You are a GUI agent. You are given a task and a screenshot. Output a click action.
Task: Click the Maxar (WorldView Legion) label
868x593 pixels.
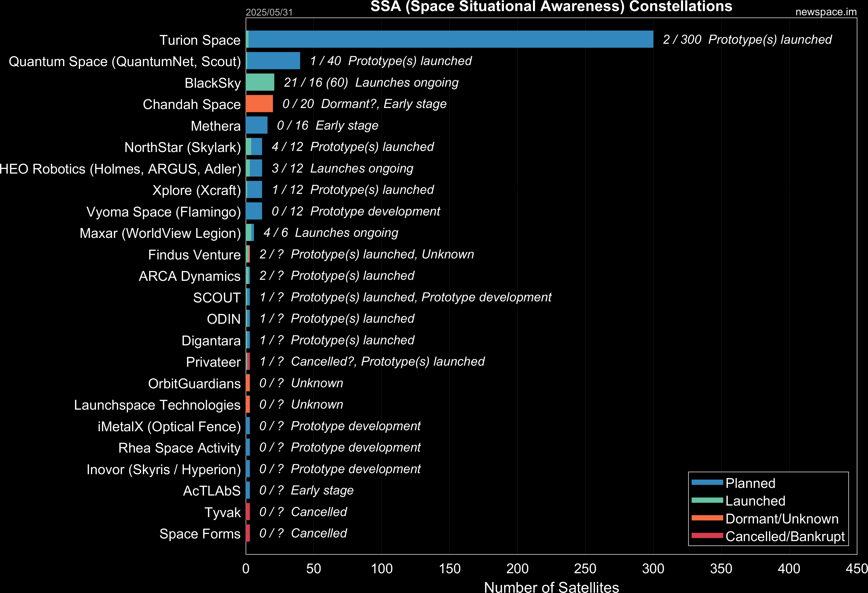coord(160,233)
